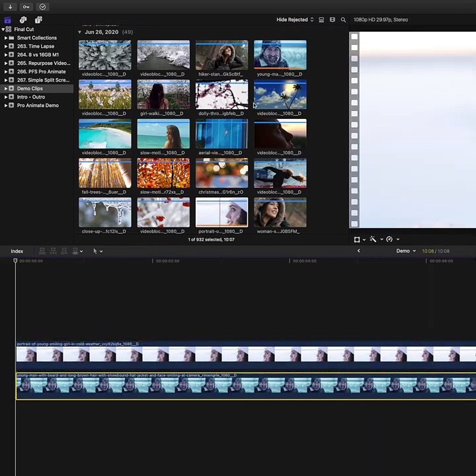This screenshot has width=476, height=476.
Task: Select the woman-s fur hood clip
Action: [280, 212]
